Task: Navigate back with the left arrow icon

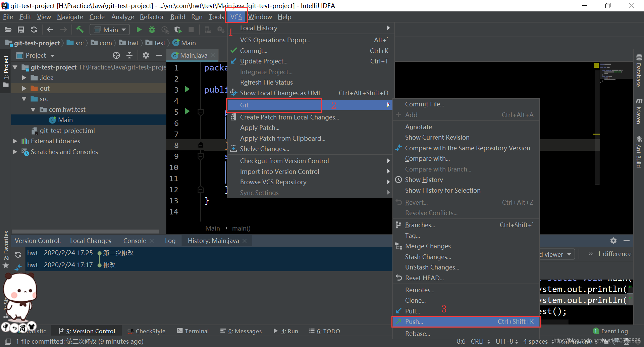Action: tap(50, 30)
